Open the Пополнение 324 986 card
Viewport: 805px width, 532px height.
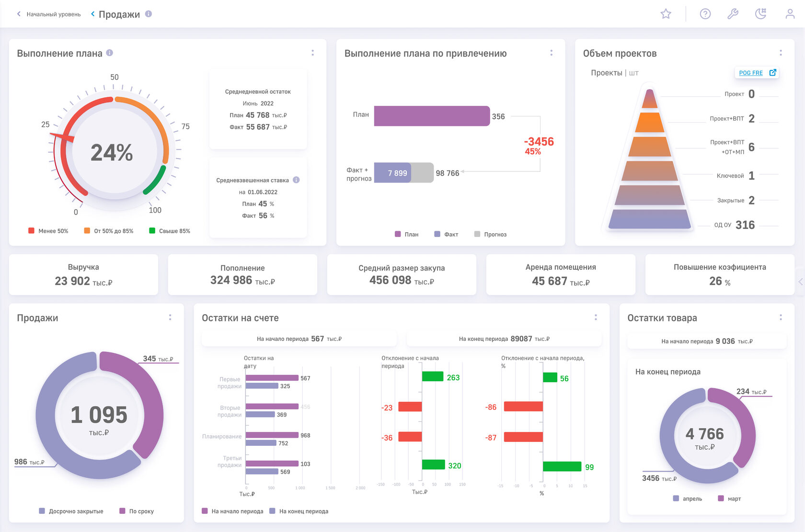point(242,274)
